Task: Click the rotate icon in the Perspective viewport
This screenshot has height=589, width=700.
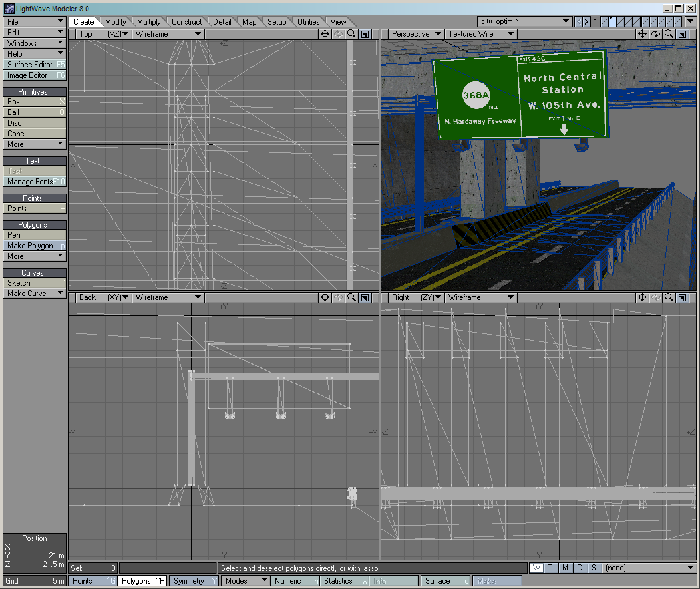Action: pyautogui.click(x=655, y=34)
